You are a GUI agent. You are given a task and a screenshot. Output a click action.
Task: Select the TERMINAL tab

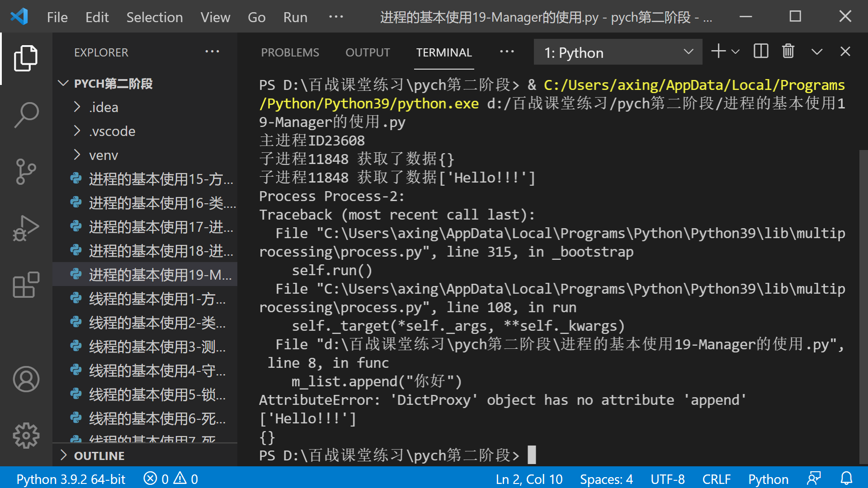[444, 52]
